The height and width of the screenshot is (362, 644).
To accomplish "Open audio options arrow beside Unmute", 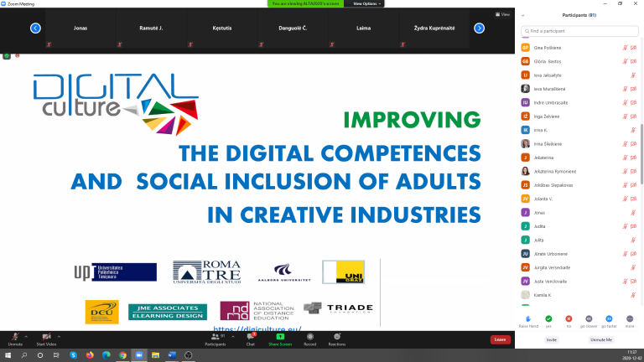I will pyautogui.click(x=26, y=337).
